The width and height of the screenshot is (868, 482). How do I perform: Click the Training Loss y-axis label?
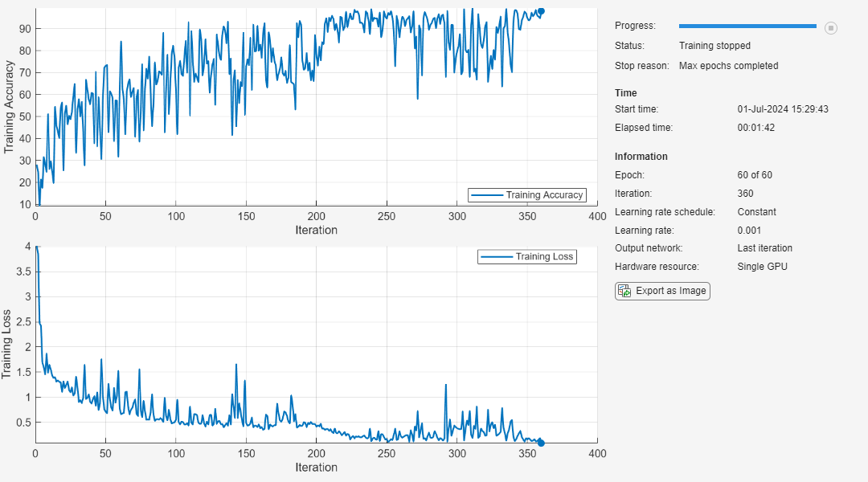click(x=6, y=344)
